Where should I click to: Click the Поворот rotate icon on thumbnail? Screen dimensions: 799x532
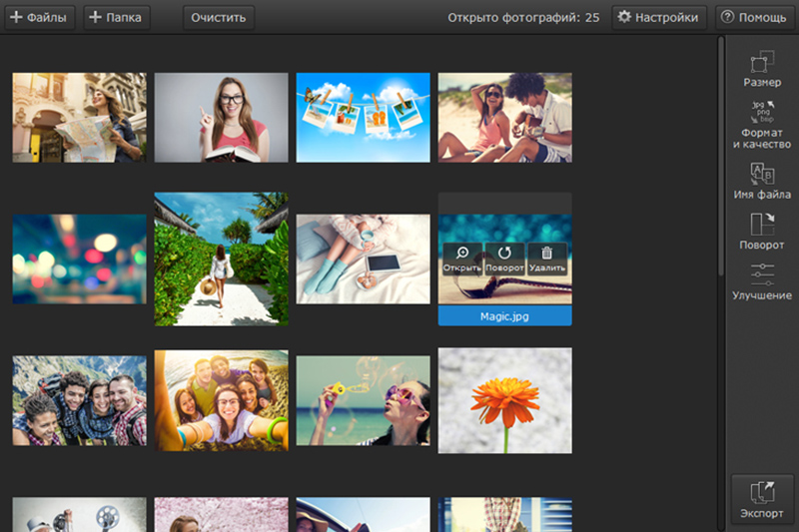(x=504, y=254)
